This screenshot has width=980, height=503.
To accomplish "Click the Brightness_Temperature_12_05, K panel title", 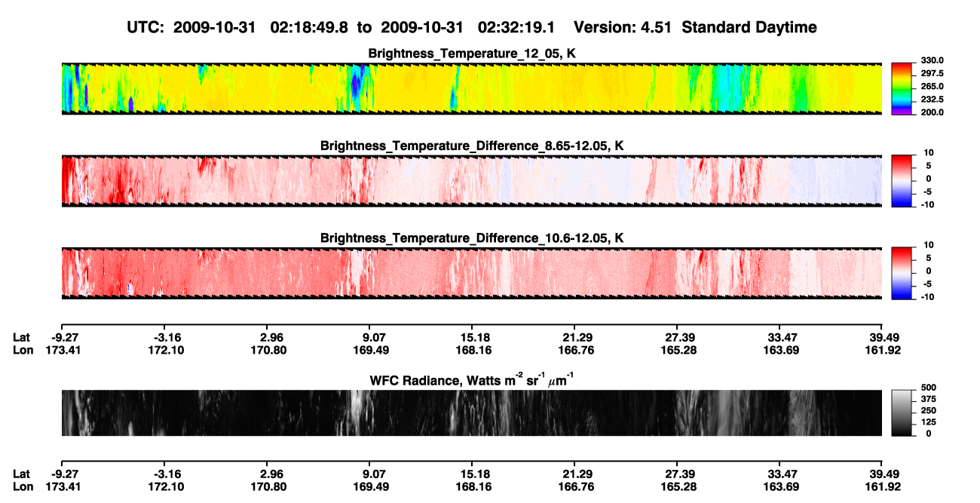I will pyautogui.click(x=472, y=54).
